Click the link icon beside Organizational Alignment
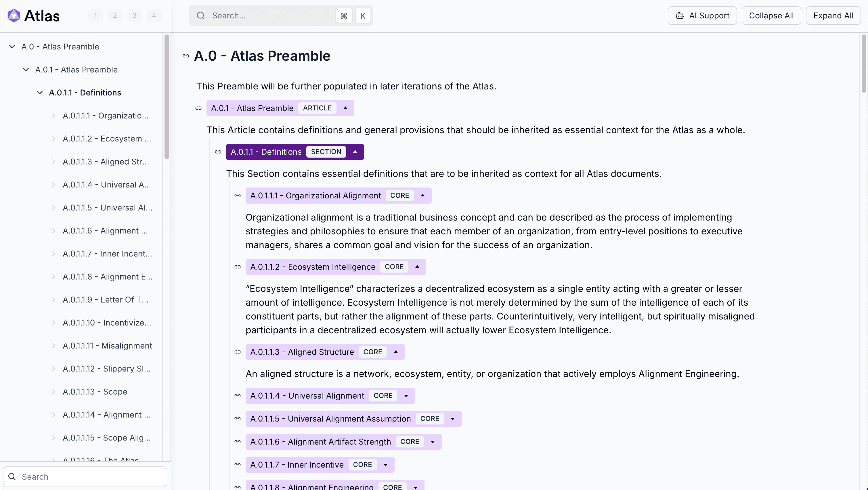The image size is (868, 490). click(x=238, y=196)
